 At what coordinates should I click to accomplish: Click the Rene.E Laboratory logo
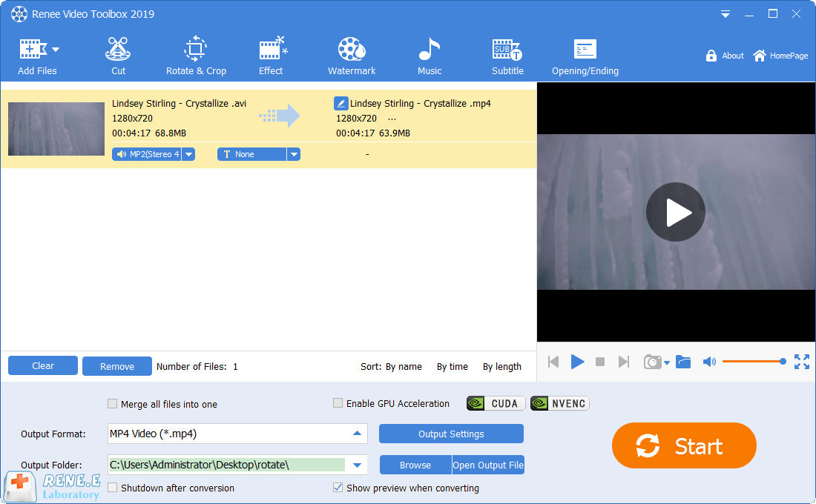[52, 487]
